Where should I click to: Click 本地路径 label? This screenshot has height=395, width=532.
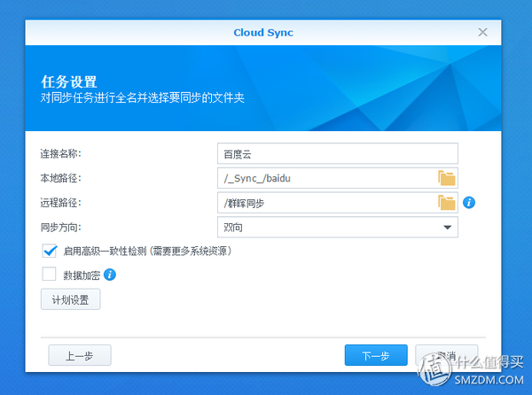(x=60, y=178)
